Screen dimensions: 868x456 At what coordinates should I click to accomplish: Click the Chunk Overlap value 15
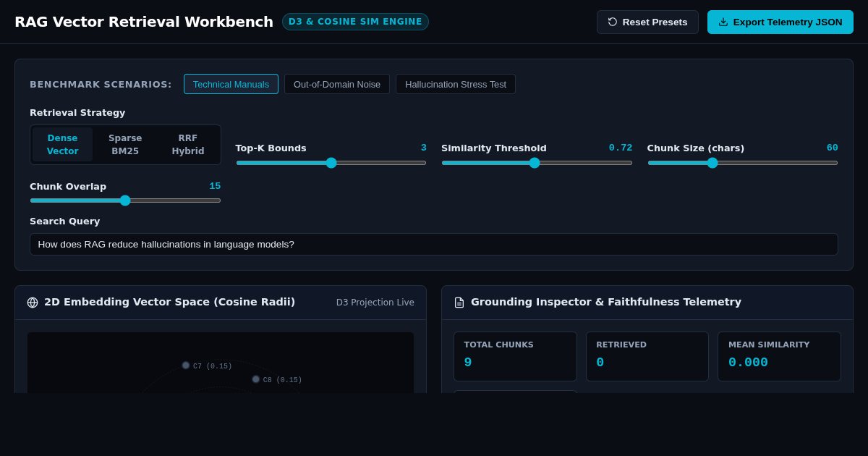tap(215, 186)
